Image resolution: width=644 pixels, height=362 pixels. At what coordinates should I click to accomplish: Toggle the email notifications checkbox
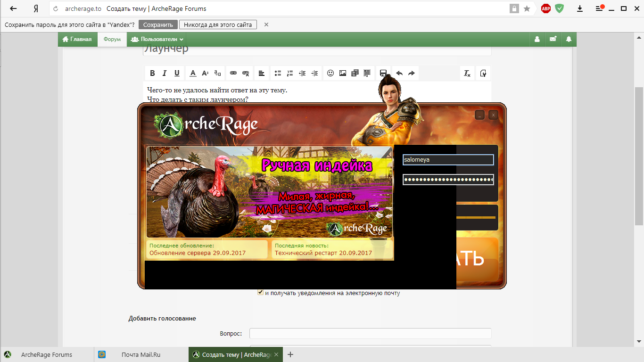[x=260, y=292]
